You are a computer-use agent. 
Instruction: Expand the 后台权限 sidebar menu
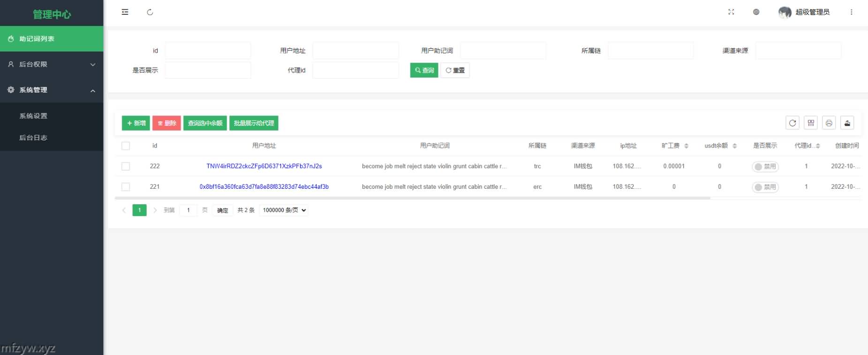coord(52,64)
